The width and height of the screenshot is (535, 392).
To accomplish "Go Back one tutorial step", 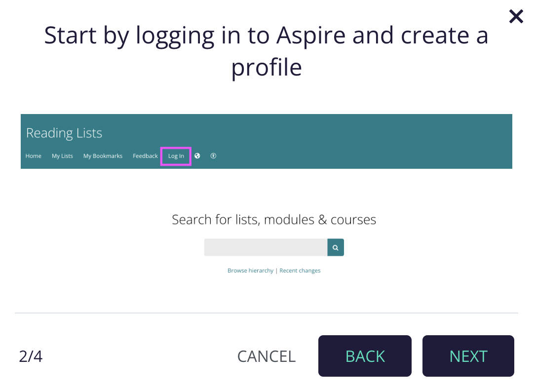I will point(365,356).
